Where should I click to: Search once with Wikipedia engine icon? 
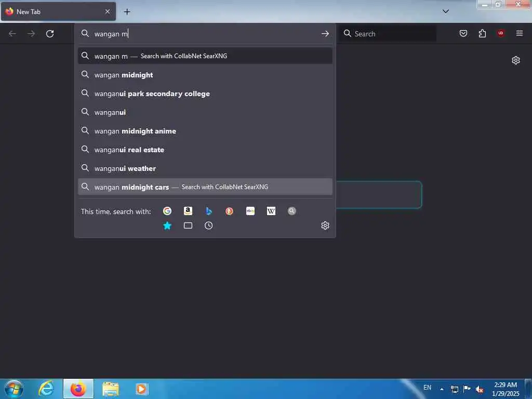coord(271,211)
